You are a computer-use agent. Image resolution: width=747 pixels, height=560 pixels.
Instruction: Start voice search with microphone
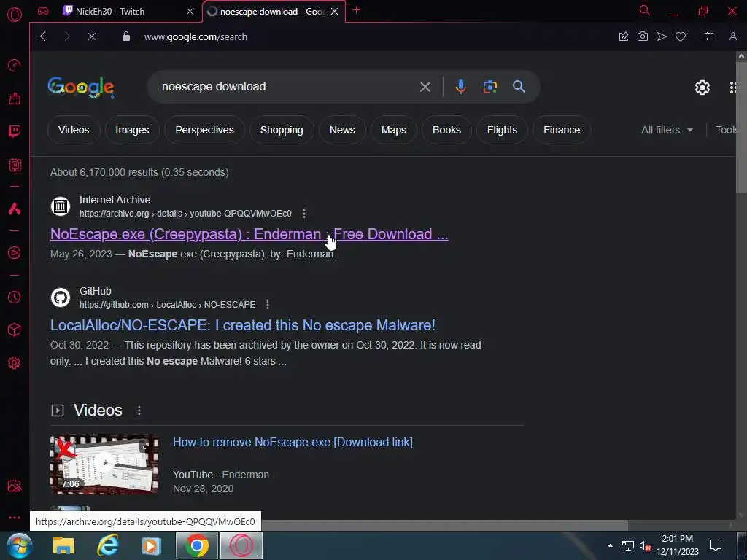pos(461,87)
